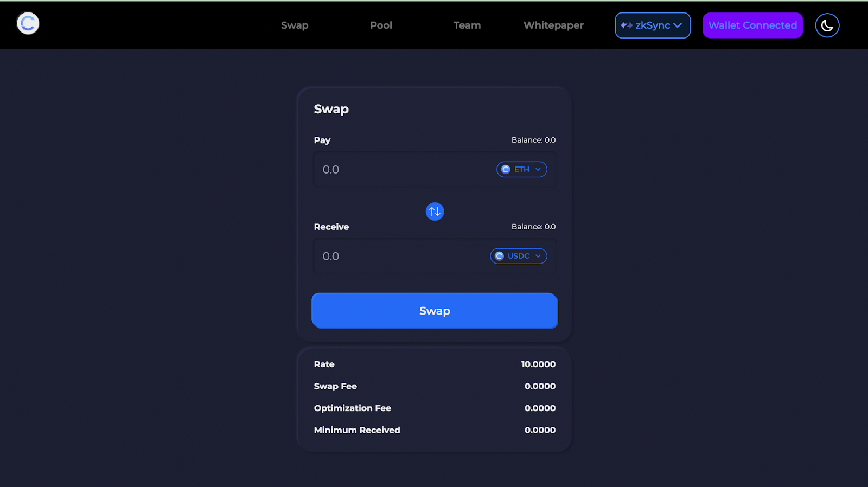The image size is (868, 487).
Task: Focus the Pay amount input field
Action: coord(401,170)
